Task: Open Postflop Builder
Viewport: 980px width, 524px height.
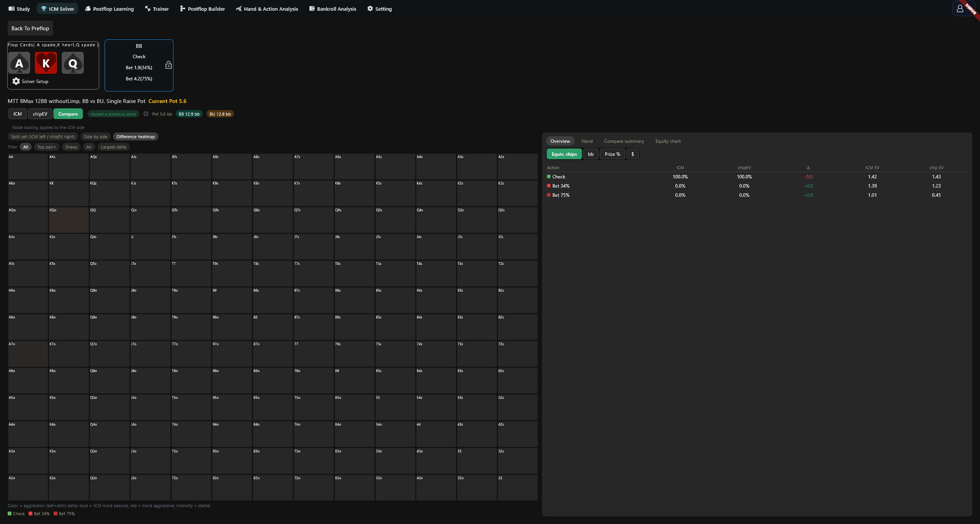Action: [203, 8]
